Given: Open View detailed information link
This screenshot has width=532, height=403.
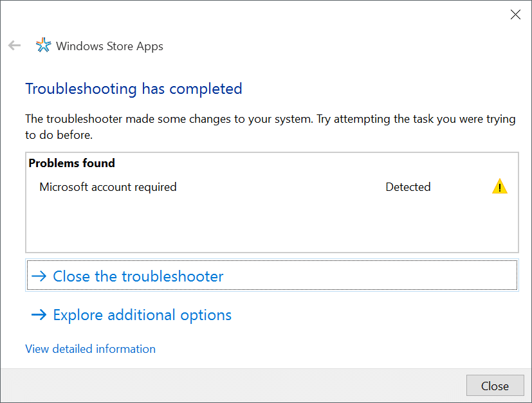Looking at the screenshot, I should click(x=90, y=349).
